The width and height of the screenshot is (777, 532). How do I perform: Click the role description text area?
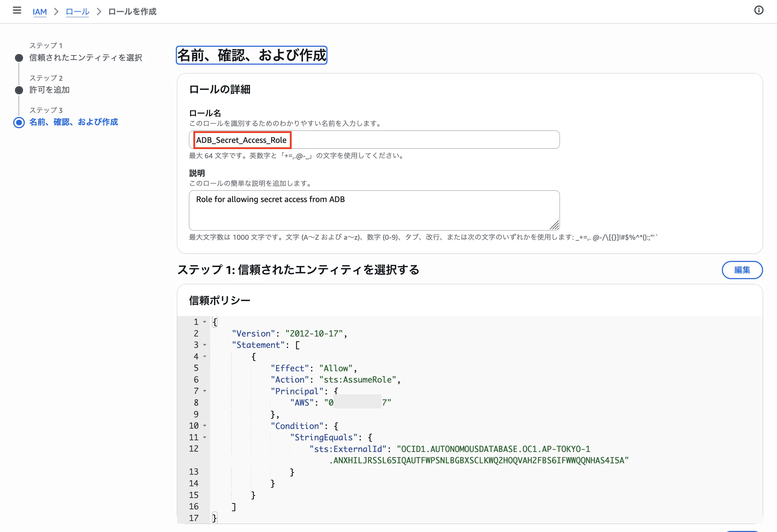coord(373,210)
